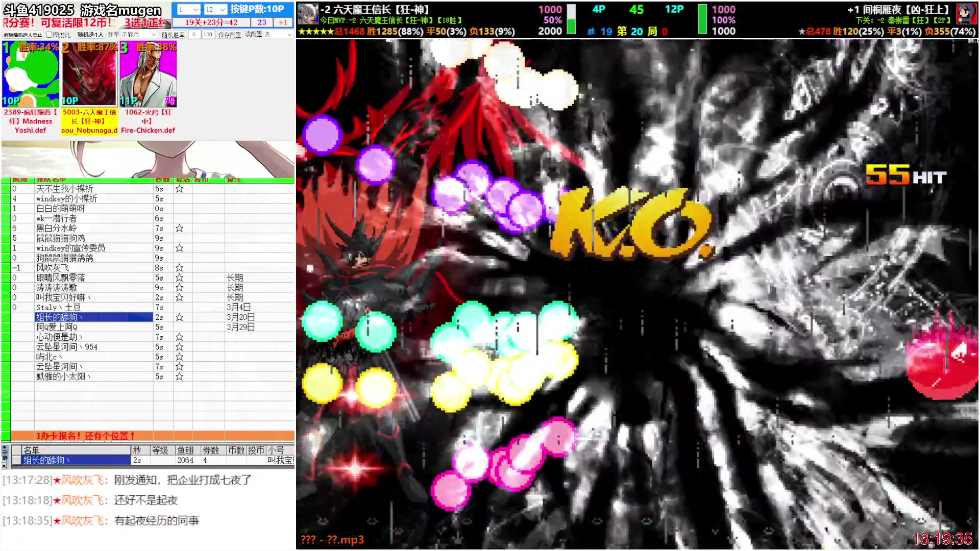The height and width of the screenshot is (551, 980).
Task: Click the ??? - ??.mp3 track label
Action: tap(332, 540)
